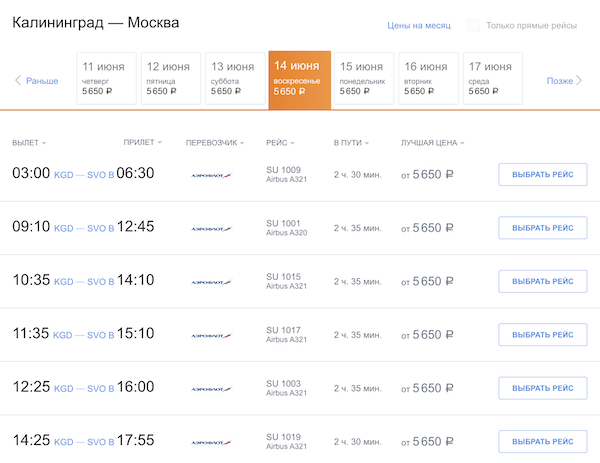
Task: Sort flights by Прилет column
Action: tap(142, 143)
